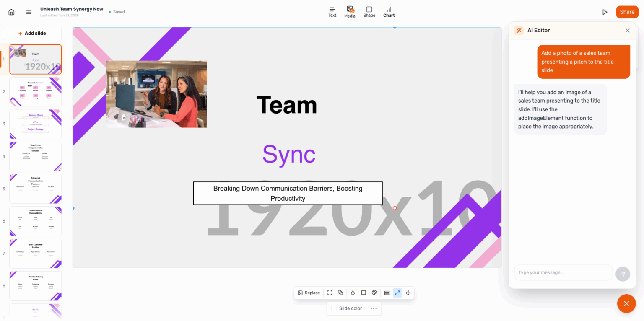Click the Add slide button
644x321 pixels.
(32, 33)
